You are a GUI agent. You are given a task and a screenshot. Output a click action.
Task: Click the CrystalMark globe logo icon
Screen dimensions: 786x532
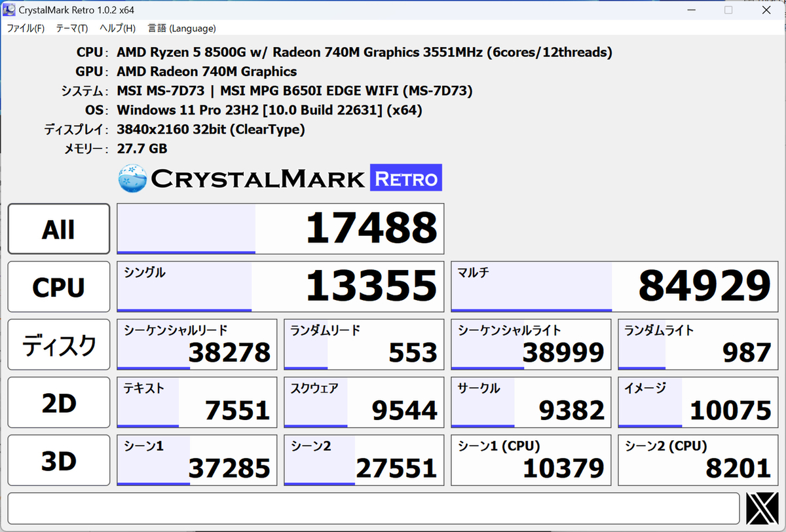click(130, 178)
